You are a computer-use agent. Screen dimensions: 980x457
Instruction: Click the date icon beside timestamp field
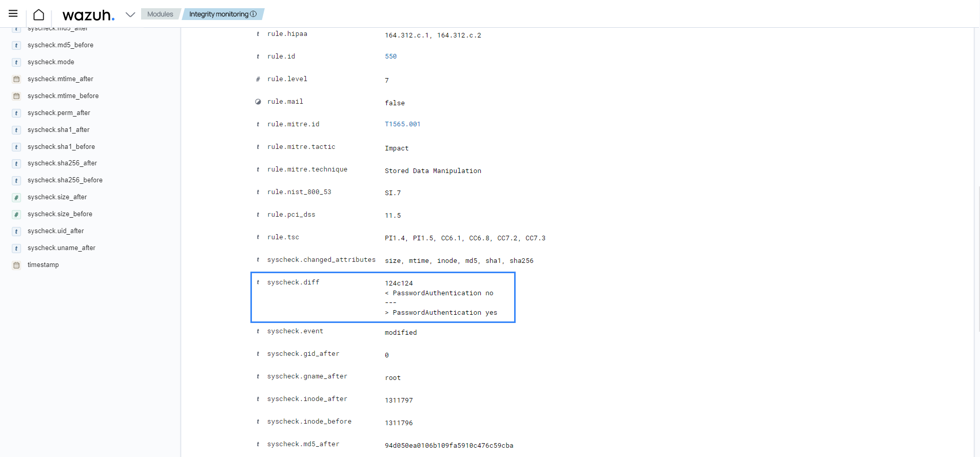[x=16, y=265]
